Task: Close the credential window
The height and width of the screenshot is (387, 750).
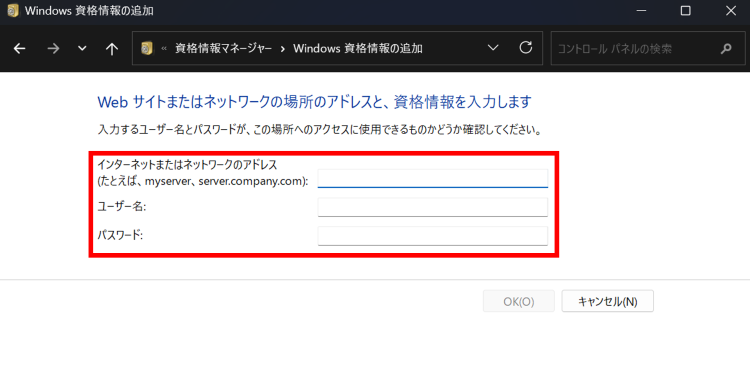Action: tap(730, 11)
